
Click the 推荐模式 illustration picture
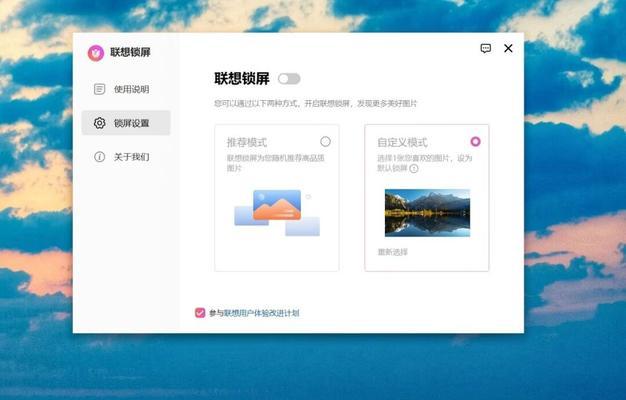click(277, 213)
